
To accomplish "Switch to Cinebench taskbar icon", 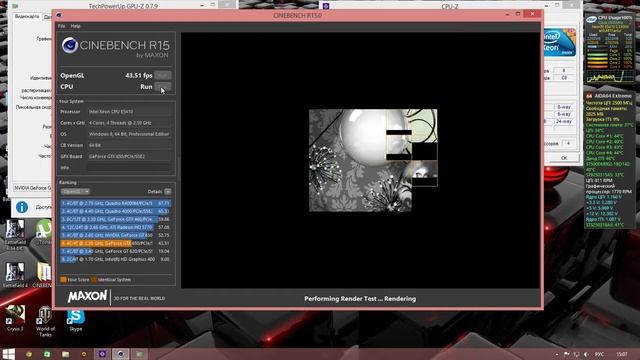I will point(120,354).
